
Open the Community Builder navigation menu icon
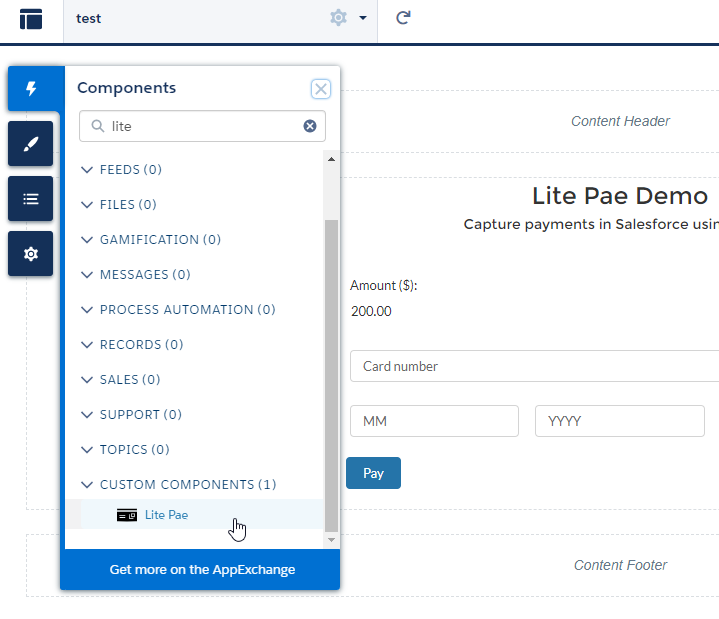pos(31,19)
